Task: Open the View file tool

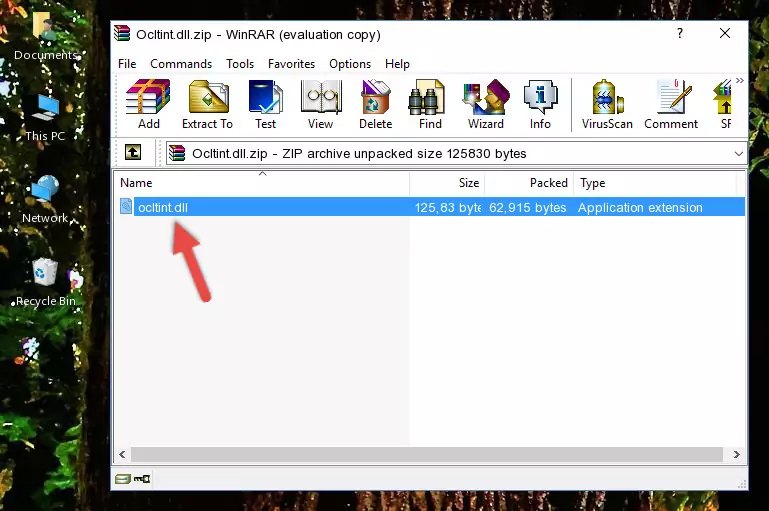Action: coord(321,104)
